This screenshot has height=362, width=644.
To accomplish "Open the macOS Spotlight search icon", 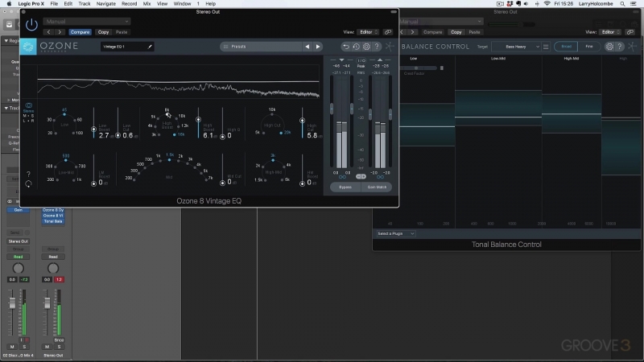I will (622, 4).
